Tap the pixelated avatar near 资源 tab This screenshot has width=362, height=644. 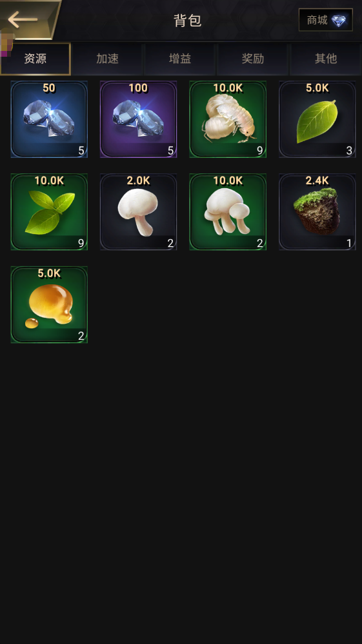coord(6,43)
